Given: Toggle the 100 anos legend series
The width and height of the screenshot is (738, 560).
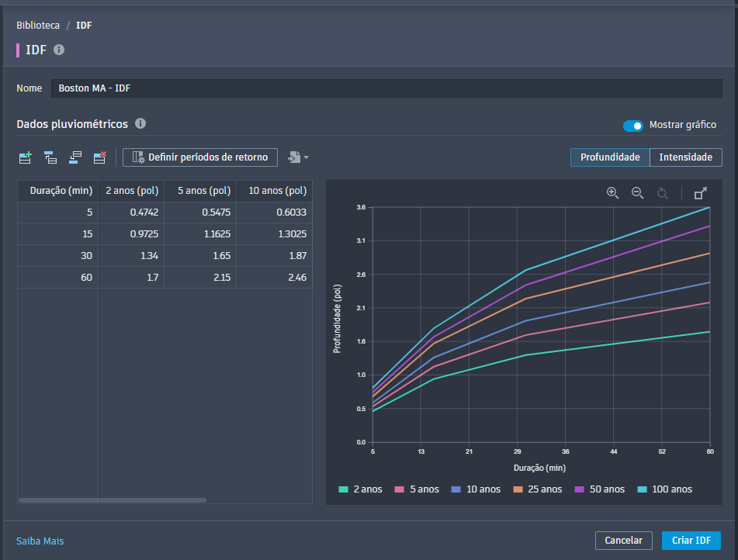Looking at the screenshot, I should [664, 489].
